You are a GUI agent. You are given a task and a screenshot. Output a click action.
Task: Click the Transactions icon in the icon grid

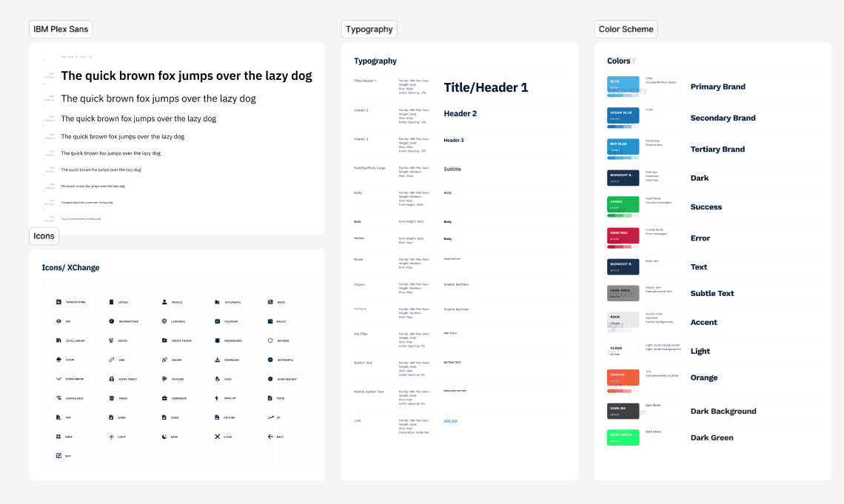tap(58, 302)
